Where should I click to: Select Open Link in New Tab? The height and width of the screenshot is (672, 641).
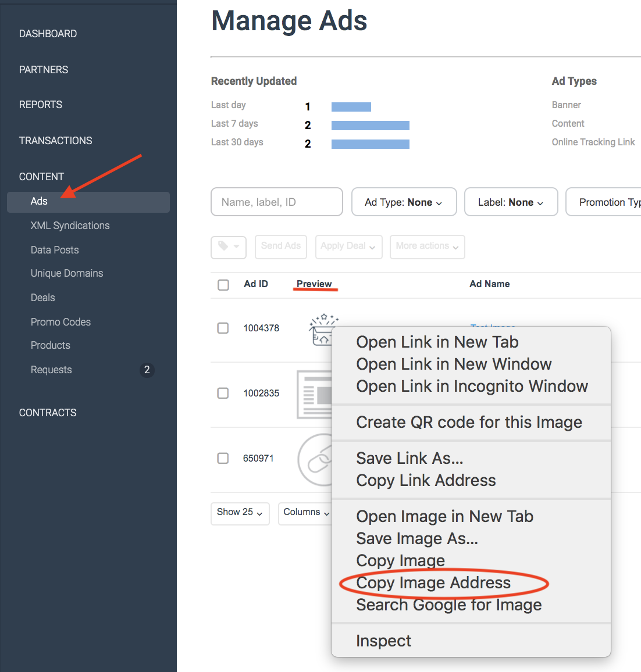[437, 342]
